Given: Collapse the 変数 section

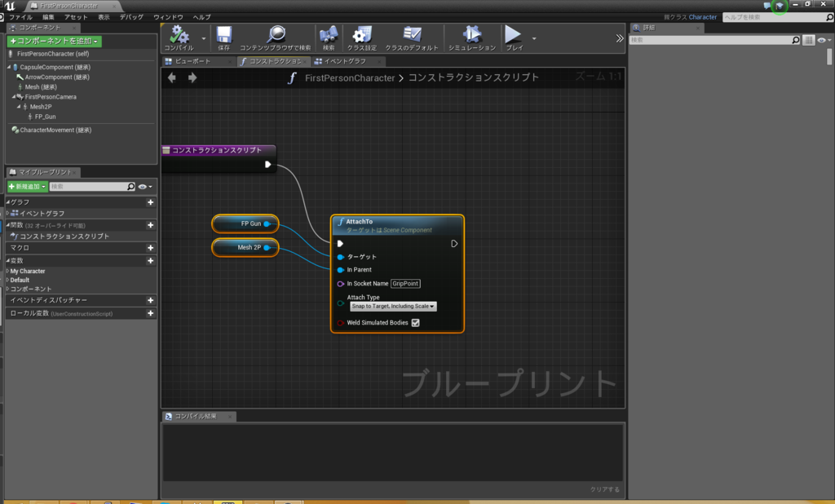Looking at the screenshot, I should (8, 260).
